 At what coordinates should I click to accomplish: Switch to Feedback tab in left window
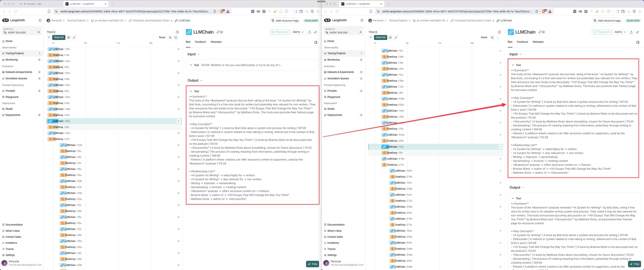pos(201,42)
